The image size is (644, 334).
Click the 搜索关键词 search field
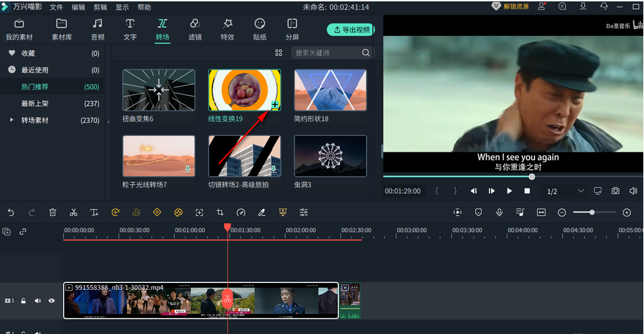click(x=328, y=52)
